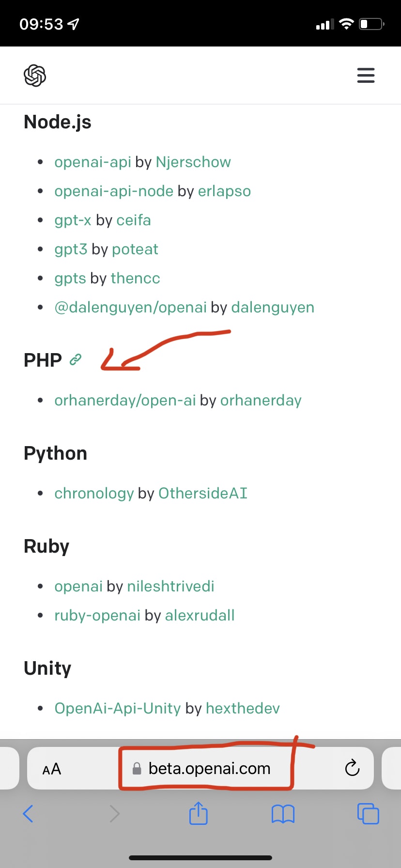Screen dimensions: 401x868
Task: Tap the Share icon in Safari toolbar
Action: pyautogui.click(x=198, y=814)
